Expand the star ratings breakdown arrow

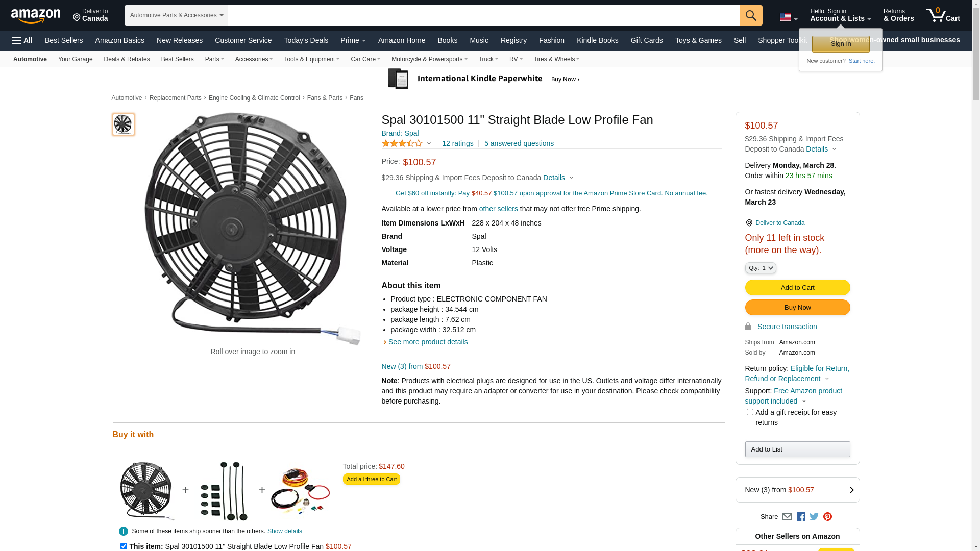(x=429, y=144)
